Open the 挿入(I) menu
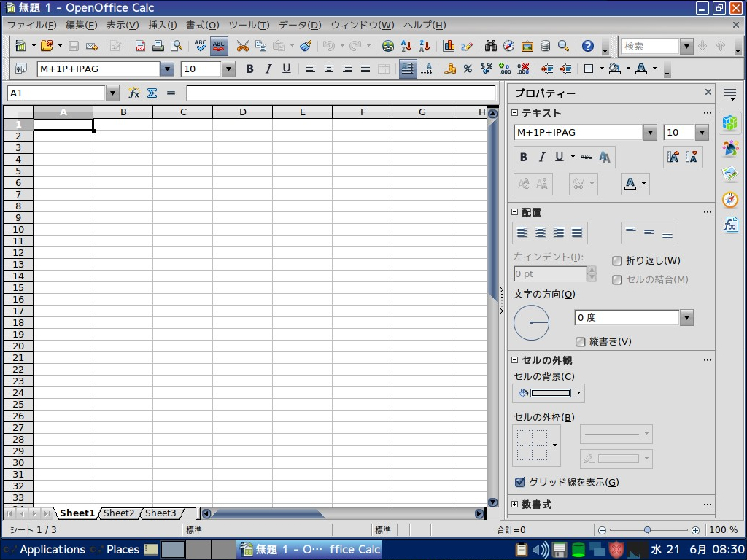The height and width of the screenshot is (560, 747). click(163, 26)
